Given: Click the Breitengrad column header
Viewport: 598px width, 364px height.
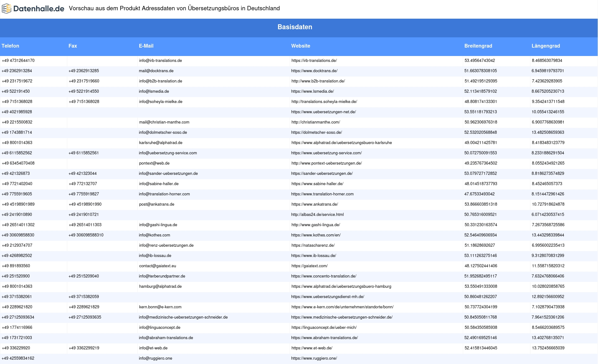Looking at the screenshot, I should (x=478, y=46).
